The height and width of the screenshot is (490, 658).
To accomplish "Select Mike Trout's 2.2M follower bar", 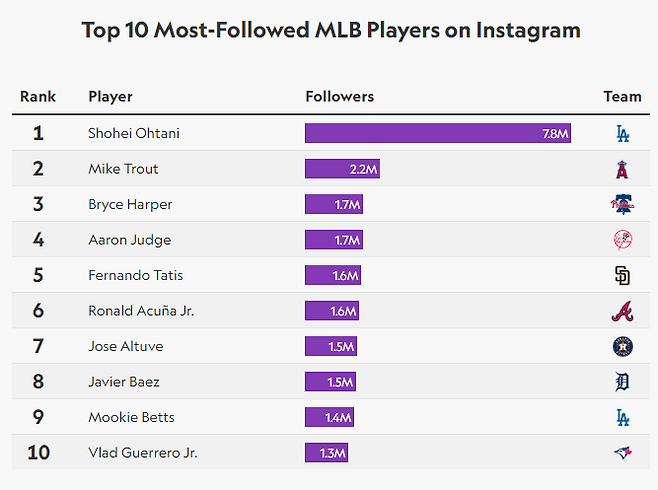I will (x=342, y=169).
